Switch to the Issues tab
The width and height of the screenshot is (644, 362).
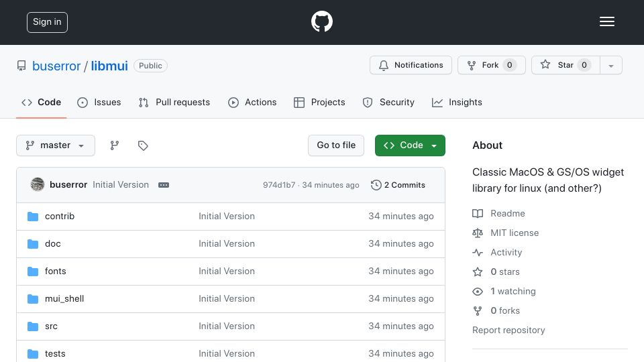[x=99, y=102]
